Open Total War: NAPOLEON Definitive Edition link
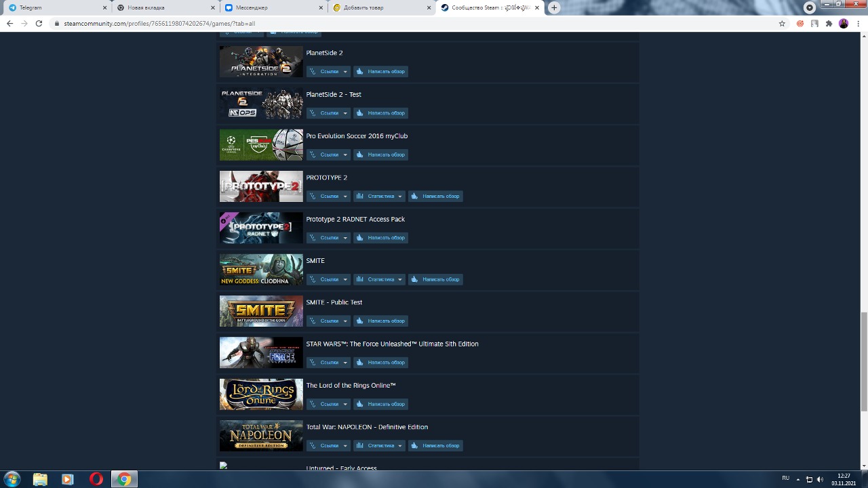This screenshot has width=868, height=488. click(x=367, y=427)
